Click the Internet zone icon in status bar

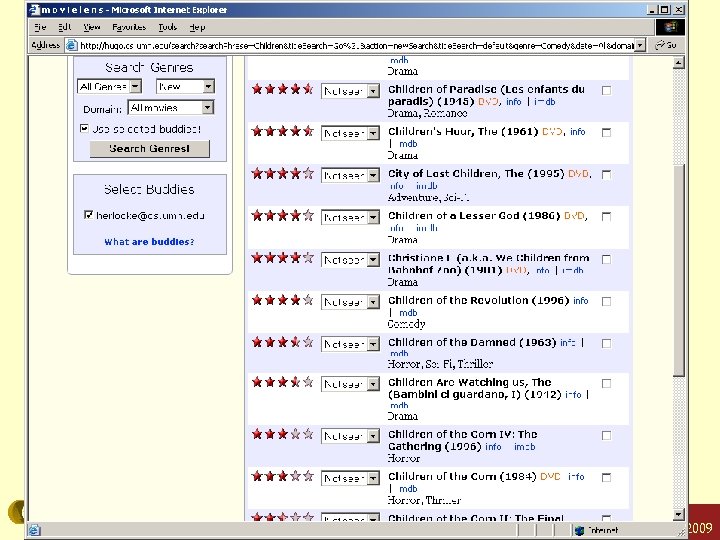579,530
